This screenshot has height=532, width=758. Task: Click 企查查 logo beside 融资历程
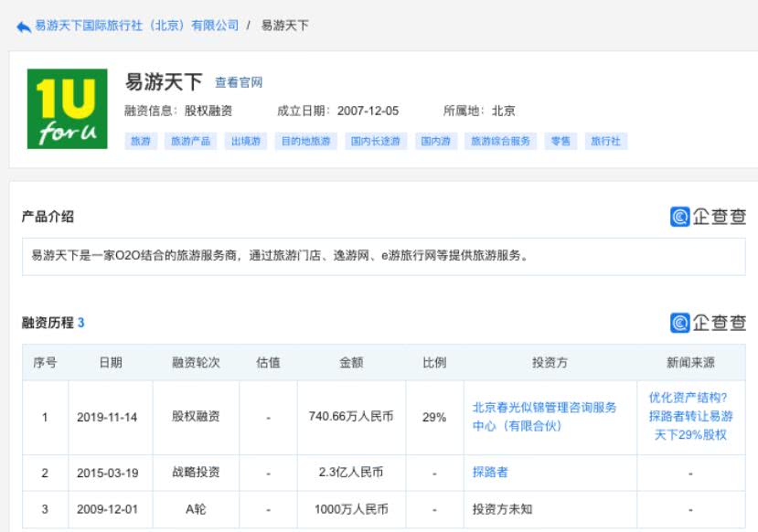709,323
